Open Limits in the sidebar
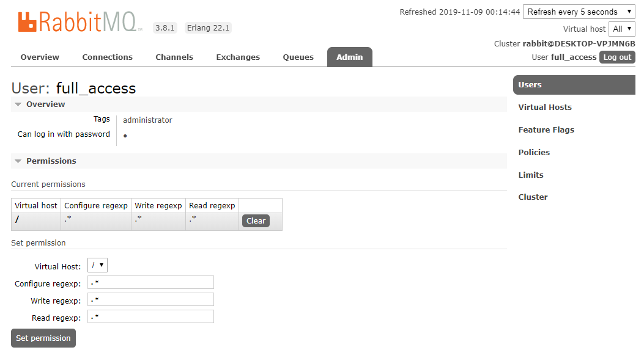The width and height of the screenshot is (644, 350). 531,175
